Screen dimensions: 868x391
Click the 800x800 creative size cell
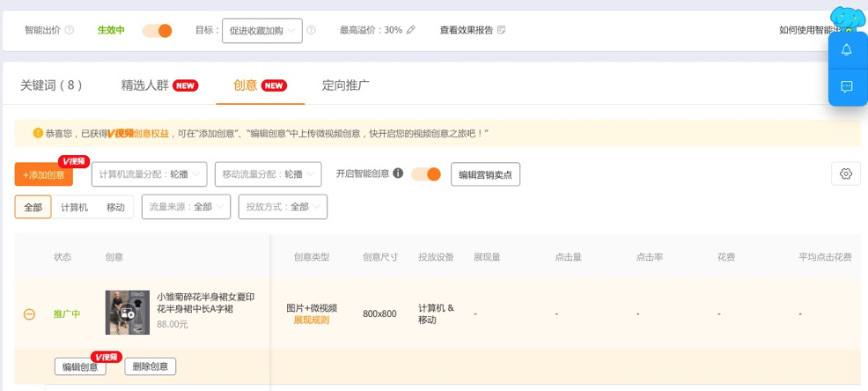pos(379,314)
